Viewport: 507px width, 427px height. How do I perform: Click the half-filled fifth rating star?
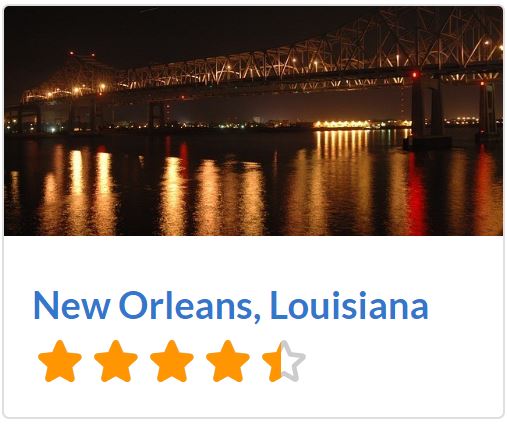(x=284, y=361)
